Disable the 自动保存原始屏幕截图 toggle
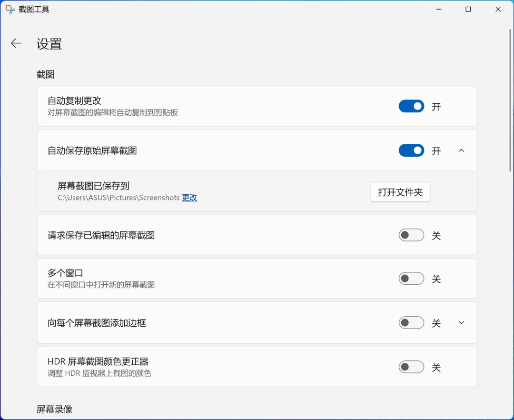Viewport: 514px width, 420px height. pyautogui.click(x=411, y=150)
